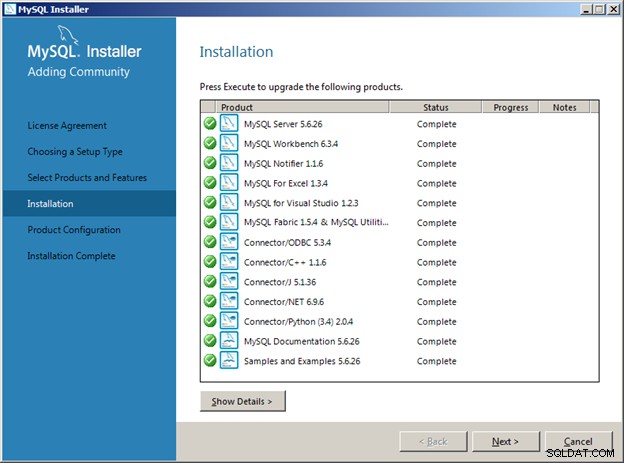Click the Connector/ODBC 5.3.4 product icon
The image size is (624, 463).
point(229,242)
